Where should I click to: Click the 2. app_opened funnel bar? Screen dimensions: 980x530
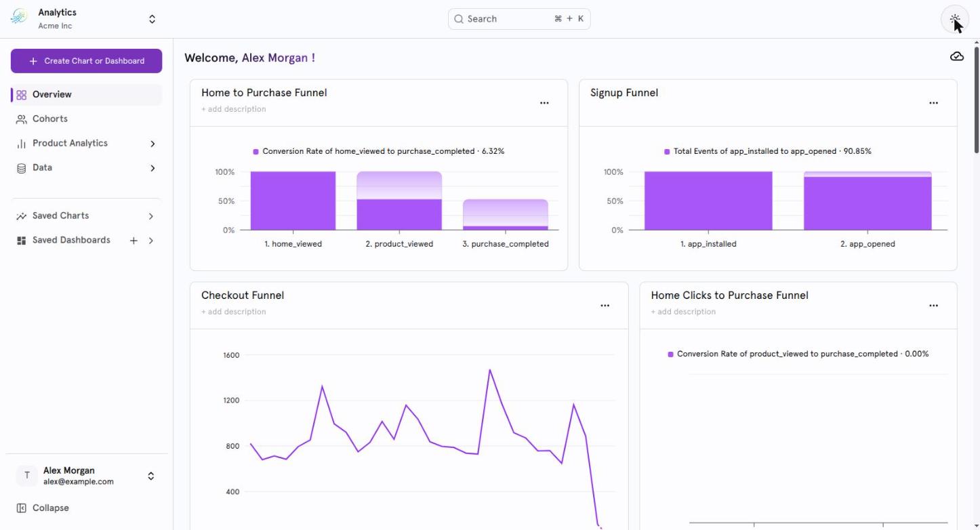coord(867,201)
